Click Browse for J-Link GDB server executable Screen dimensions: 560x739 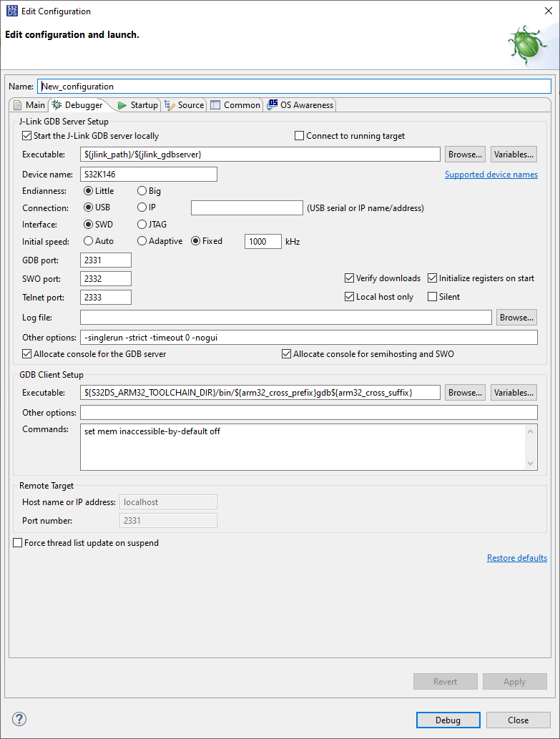pos(465,154)
